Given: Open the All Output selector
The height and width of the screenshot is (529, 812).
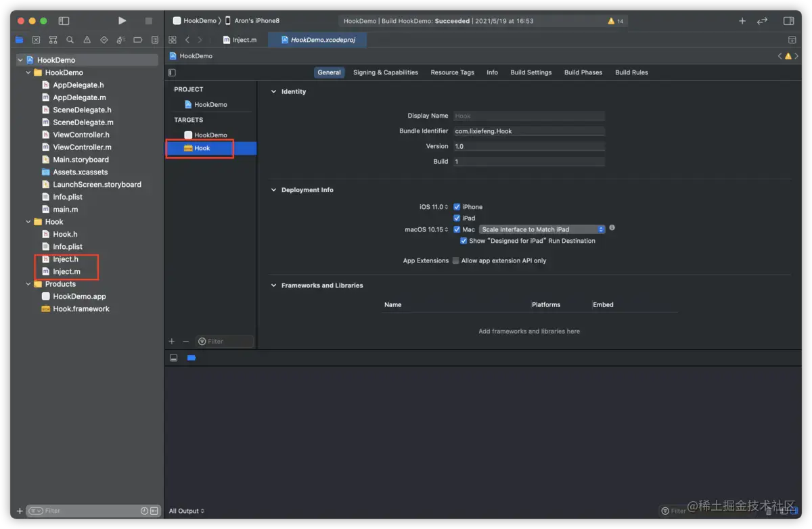Looking at the screenshot, I should (x=187, y=511).
